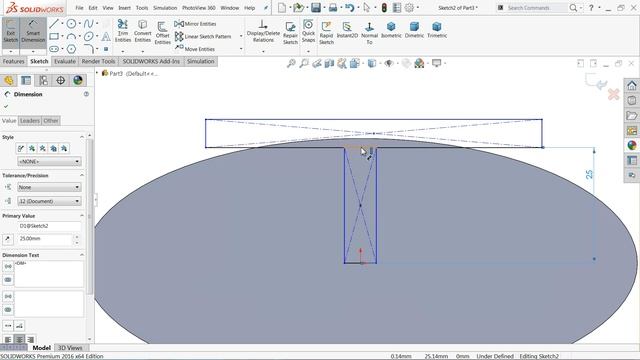Click the Rapid Sketch tool
Viewport: 640px width, 360px height.
pyautogui.click(x=326, y=33)
